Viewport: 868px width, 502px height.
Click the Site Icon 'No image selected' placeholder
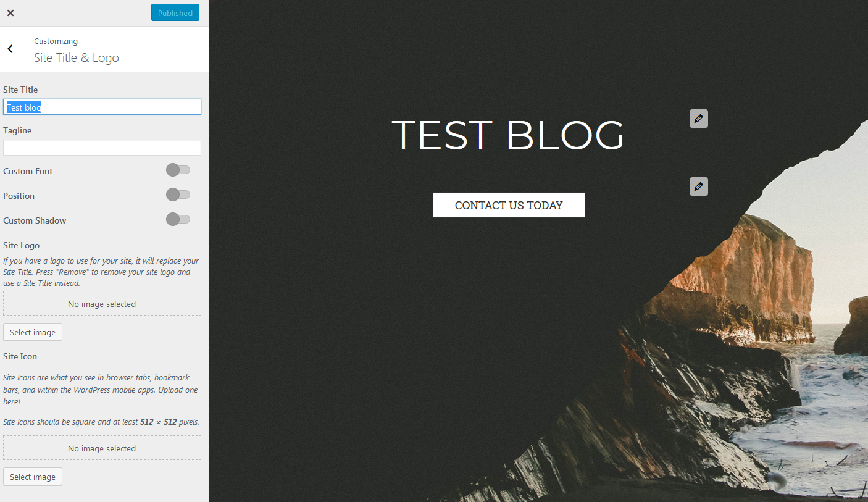pyautogui.click(x=102, y=448)
